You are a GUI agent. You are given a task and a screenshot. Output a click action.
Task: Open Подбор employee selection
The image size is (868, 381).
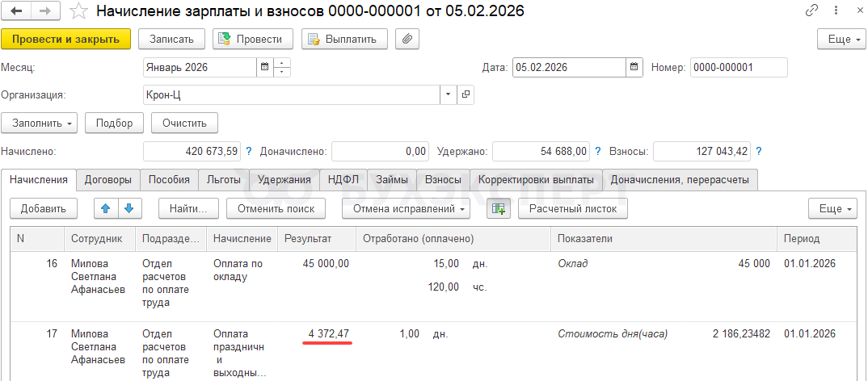(x=114, y=124)
